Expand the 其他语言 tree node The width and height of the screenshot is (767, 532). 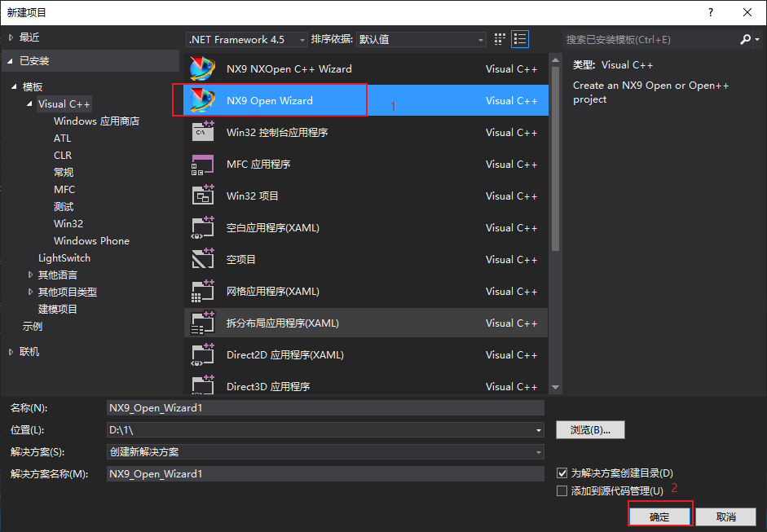pyautogui.click(x=30, y=275)
